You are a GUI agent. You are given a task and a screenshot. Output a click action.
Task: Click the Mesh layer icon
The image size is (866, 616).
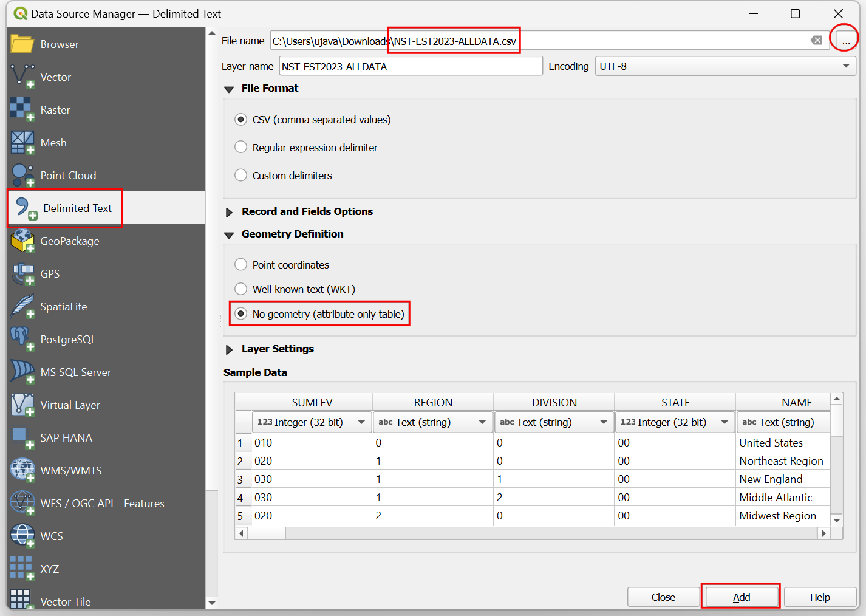click(22, 142)
